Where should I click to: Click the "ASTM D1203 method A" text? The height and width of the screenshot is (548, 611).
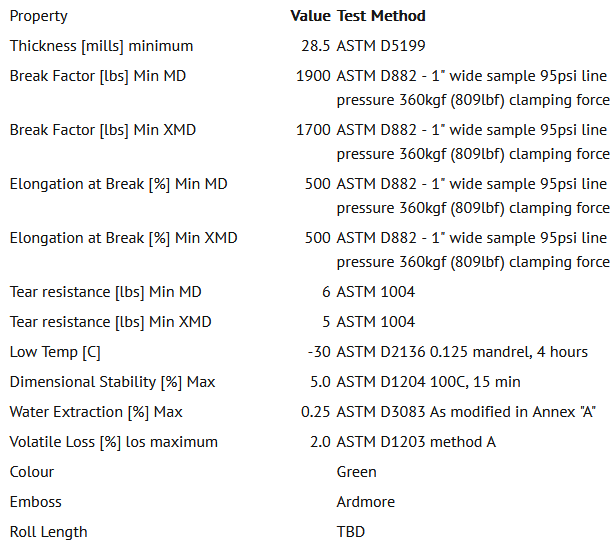click(416, 442)
